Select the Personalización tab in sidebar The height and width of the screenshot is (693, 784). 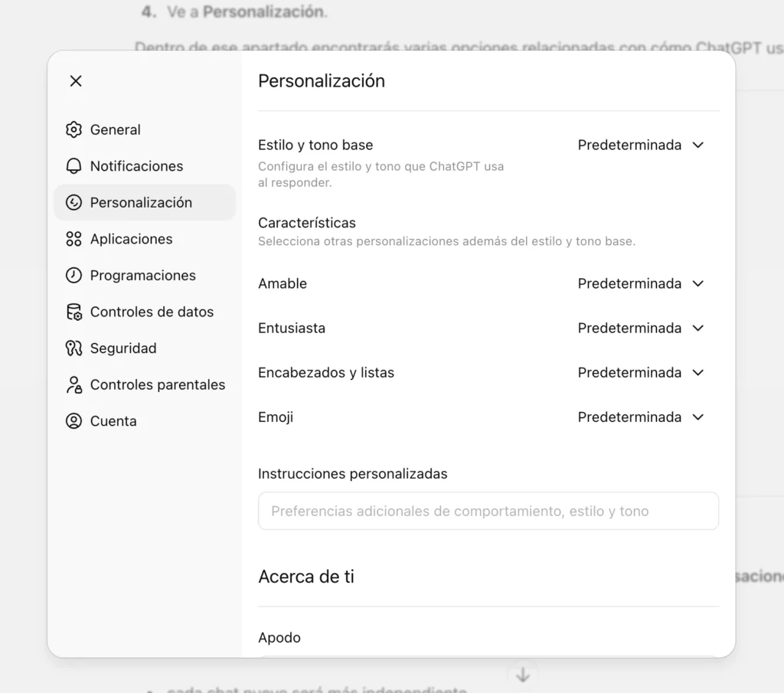[141, 202]
